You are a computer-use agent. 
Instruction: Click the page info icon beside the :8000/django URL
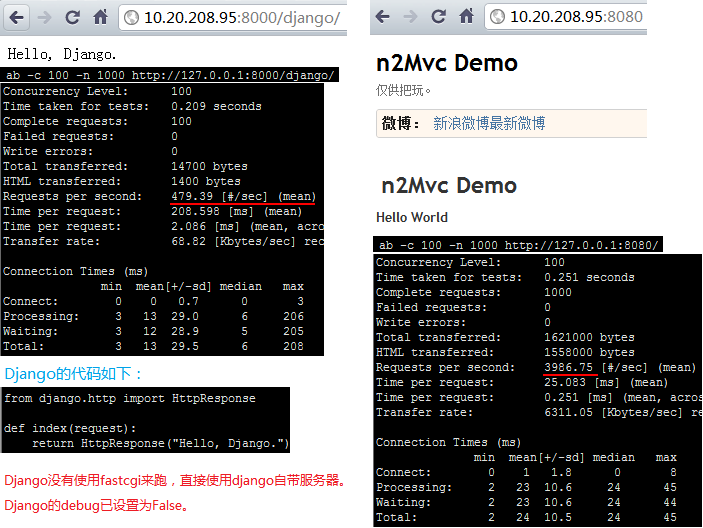pos(131,18)
